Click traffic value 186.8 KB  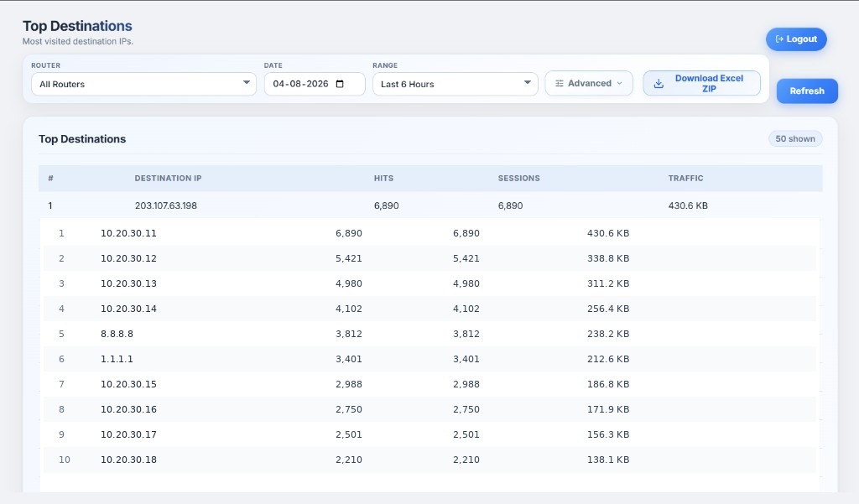(x=608, y=384)
